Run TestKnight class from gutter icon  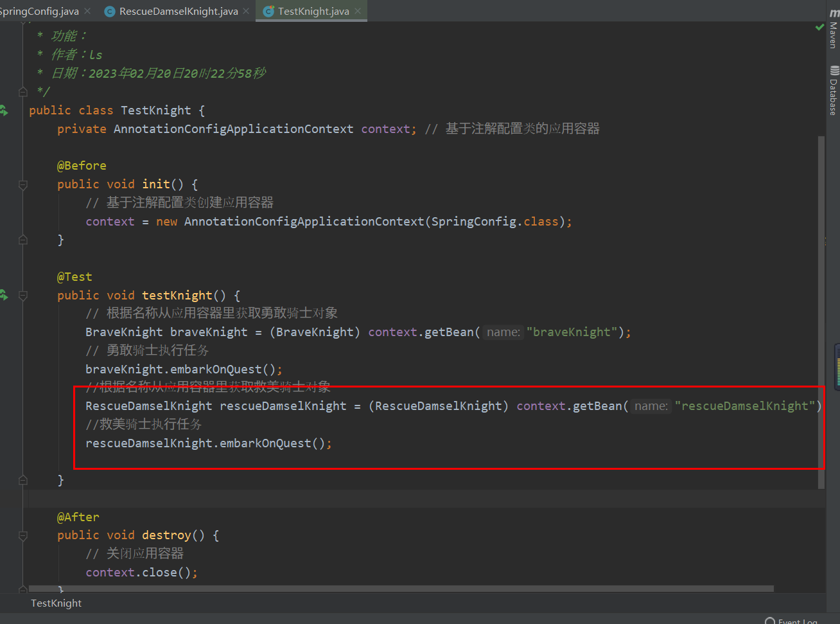[4, 111]
